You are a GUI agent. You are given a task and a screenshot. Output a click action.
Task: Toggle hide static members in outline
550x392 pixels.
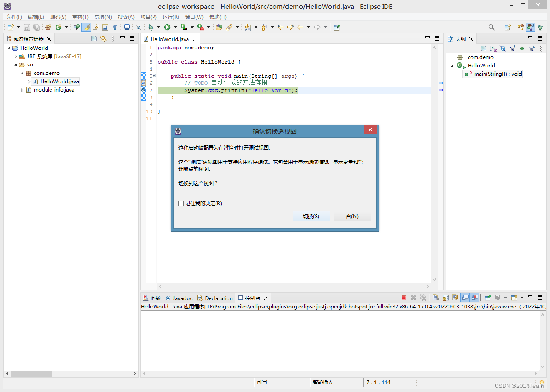(512, 48)
